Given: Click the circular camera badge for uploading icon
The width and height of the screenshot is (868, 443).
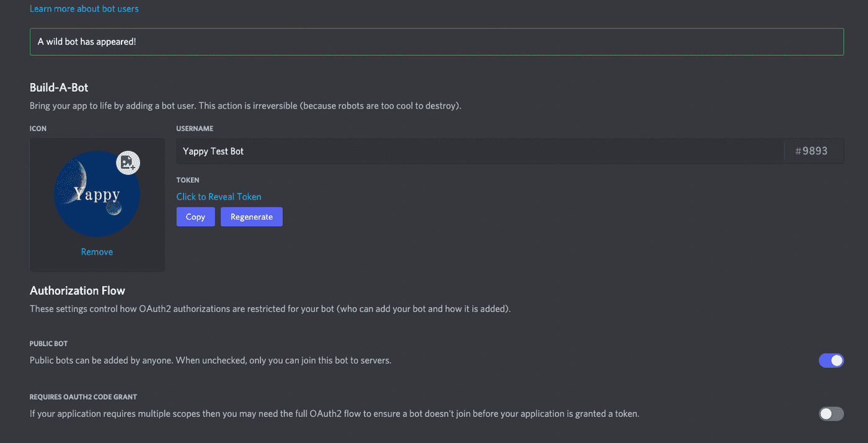Looking at the screenshot, I should click(x=128, y=162).
